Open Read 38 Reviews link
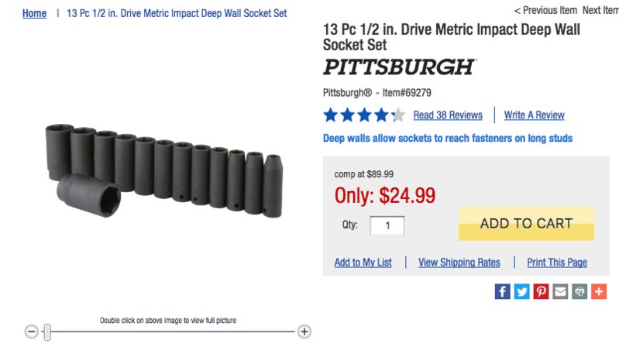 pyautogui.click(x=448, y=115)
